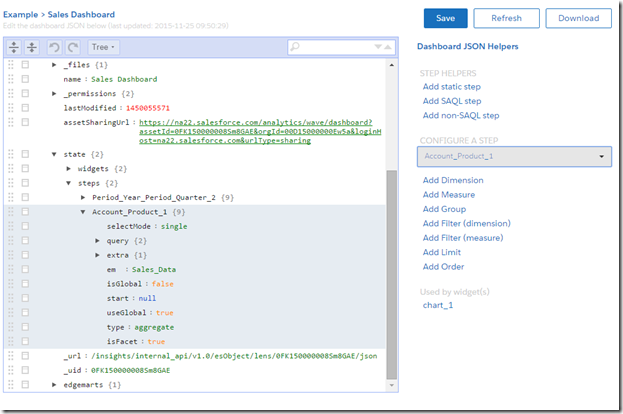Click Add Filter (dimension) link
Screen dimensions: 623x414
[x=466, y=223]
